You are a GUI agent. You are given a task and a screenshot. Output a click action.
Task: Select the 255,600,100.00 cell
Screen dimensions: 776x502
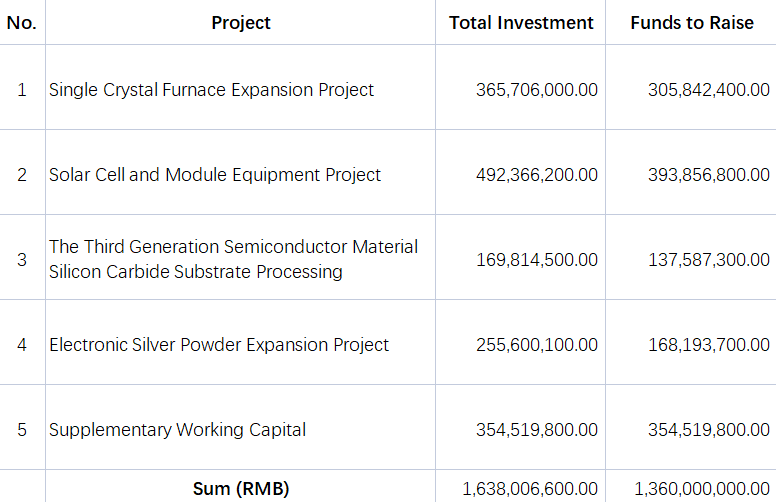coord(521,342)
